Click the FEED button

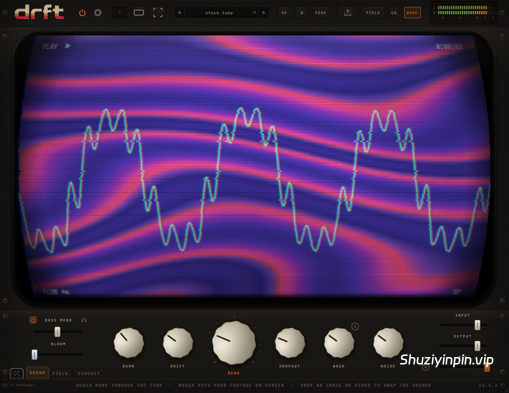click(x=321, y=13)
